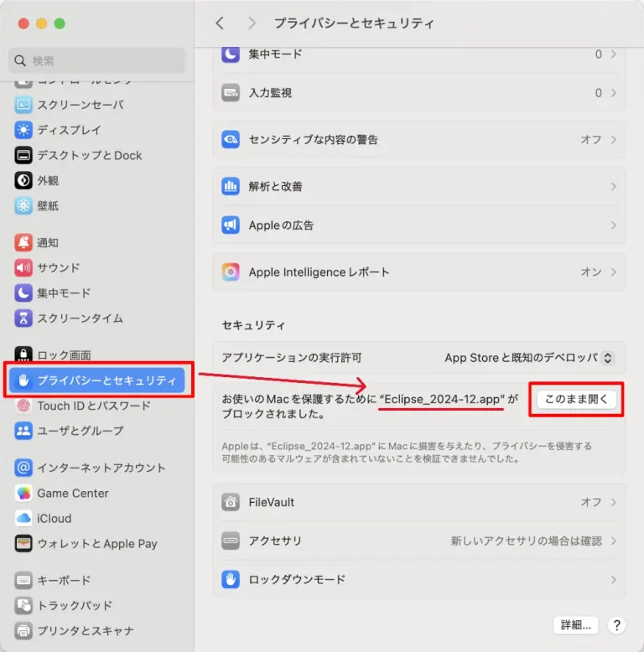644x652 pixels.
Task: Click the search magnifier icon
Action: [x=20, y=60]
